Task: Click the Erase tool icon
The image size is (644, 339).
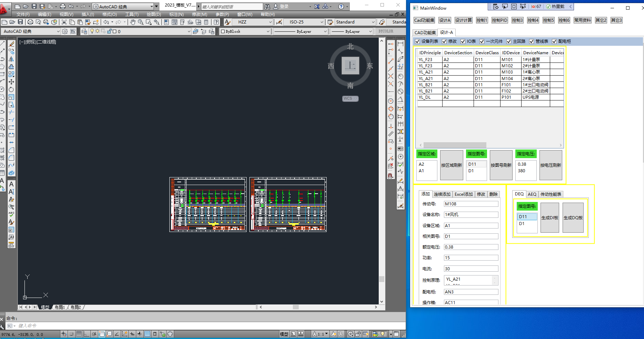Action: click(x=11, y=44)
